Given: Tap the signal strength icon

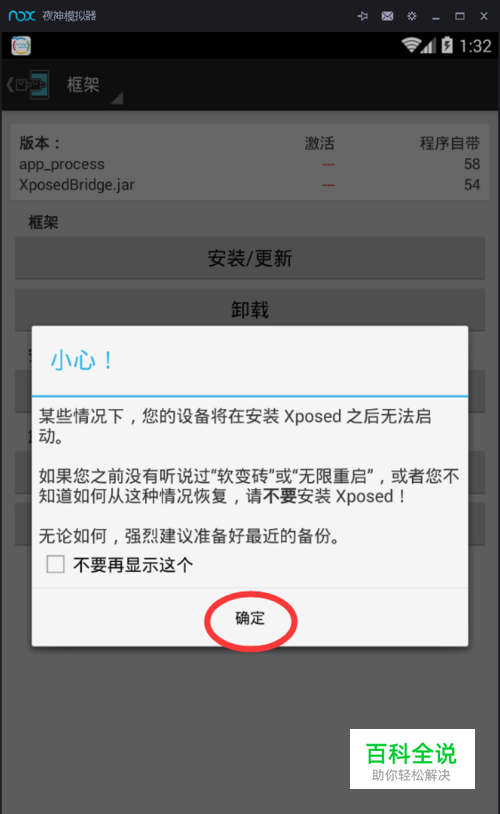Looking at the screenshot, I should pyautogui.click(x=428, y=46).
